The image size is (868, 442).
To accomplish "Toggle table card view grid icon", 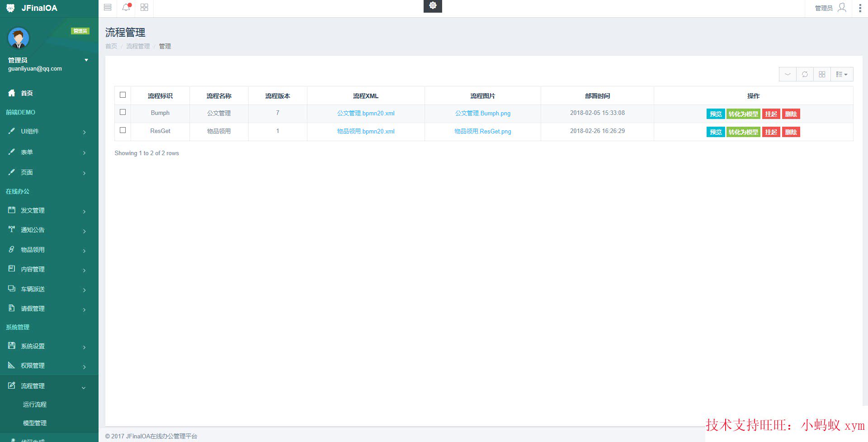I will (822, 74).
